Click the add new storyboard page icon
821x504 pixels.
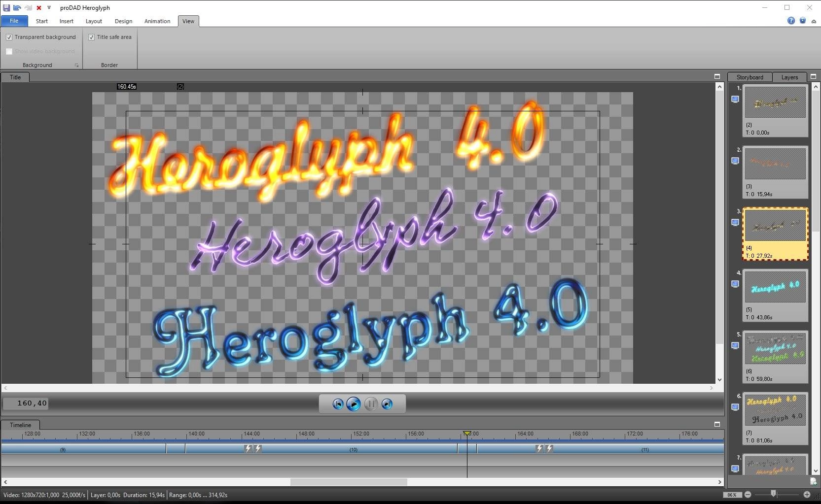click(x=813, y=481)
